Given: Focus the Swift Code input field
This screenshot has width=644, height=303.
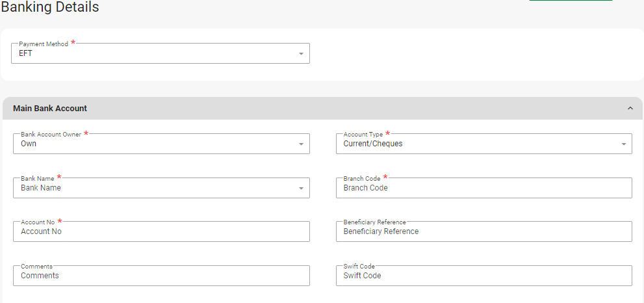Looking at the screenshot, I should 483,276.
